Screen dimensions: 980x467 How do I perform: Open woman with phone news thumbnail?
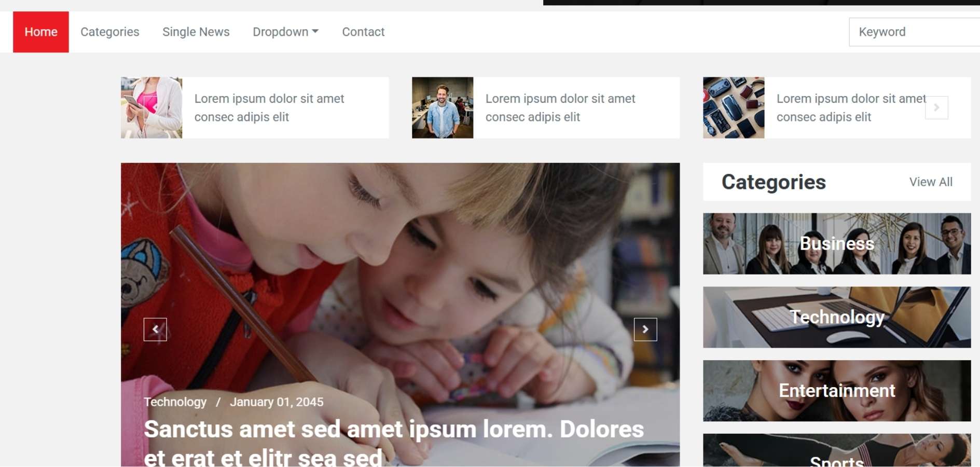coord(151,107)
